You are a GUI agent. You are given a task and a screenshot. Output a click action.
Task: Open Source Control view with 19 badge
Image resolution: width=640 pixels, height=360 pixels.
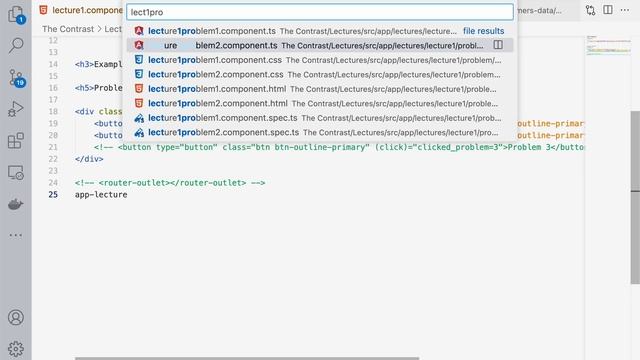(x=17, y=78)
